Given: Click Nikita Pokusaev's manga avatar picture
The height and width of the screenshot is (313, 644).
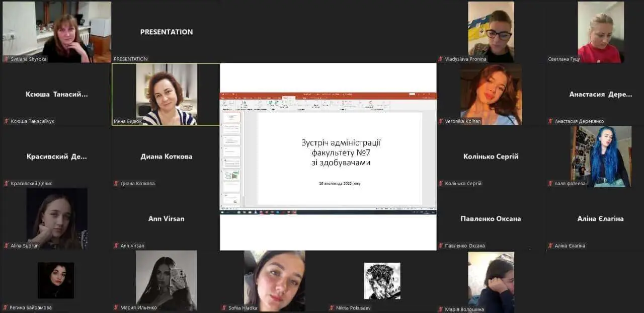Looking at the screenshot, I should (382, 280).
